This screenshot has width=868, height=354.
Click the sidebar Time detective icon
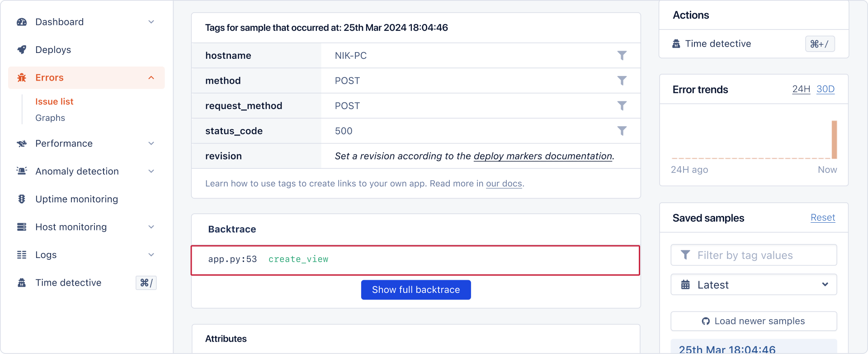pyautogui.click(x=22, y=283)
